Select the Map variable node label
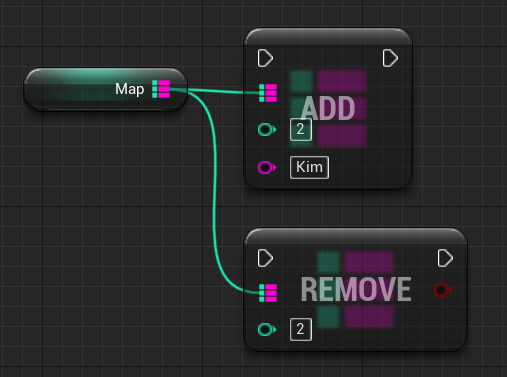The image size is (507, 377). pos(130,89)
